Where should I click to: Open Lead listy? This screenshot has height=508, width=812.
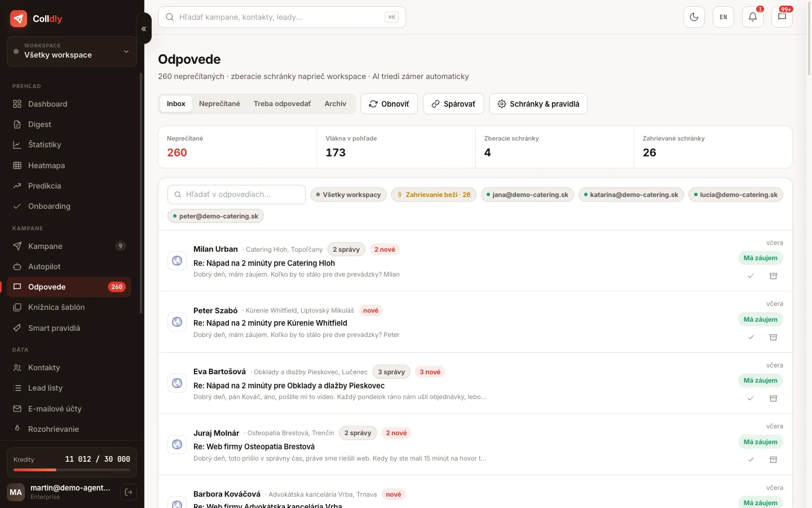click(x=69, y=388)
